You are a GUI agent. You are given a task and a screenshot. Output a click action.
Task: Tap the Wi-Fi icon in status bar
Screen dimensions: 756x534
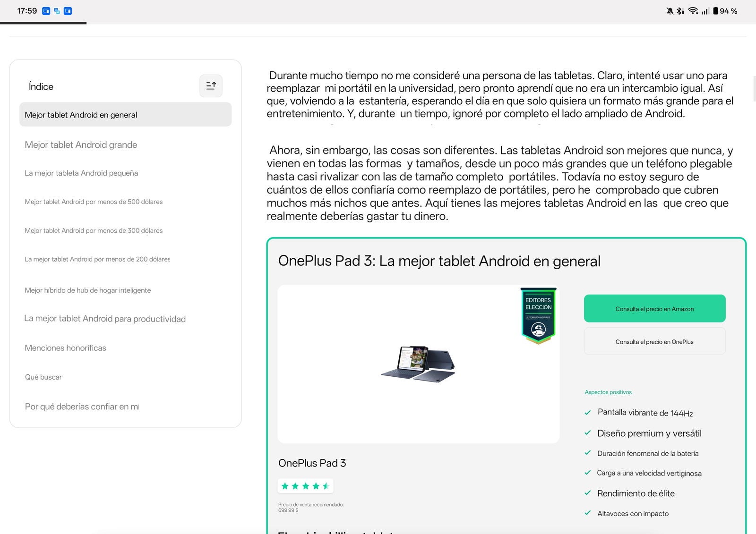[693, 11]
